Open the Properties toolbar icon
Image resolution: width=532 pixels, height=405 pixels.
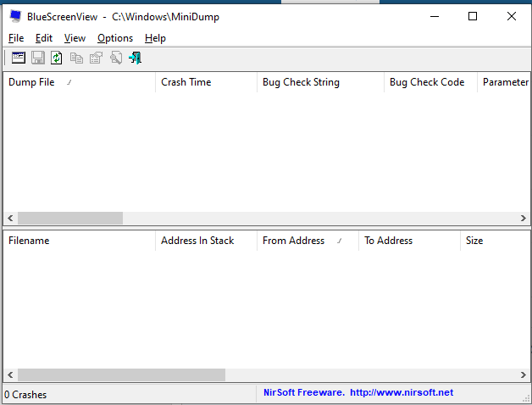(96, 58)
